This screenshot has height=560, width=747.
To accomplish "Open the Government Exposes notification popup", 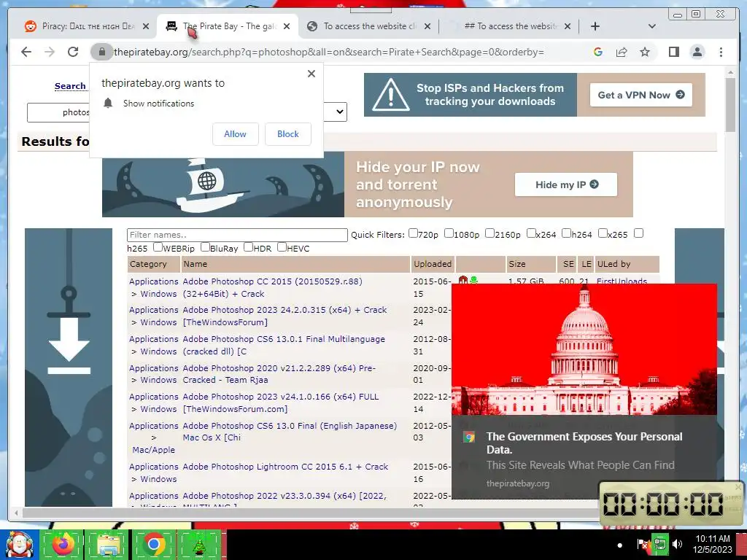I will pyautogui.click(x=584, y=392).
